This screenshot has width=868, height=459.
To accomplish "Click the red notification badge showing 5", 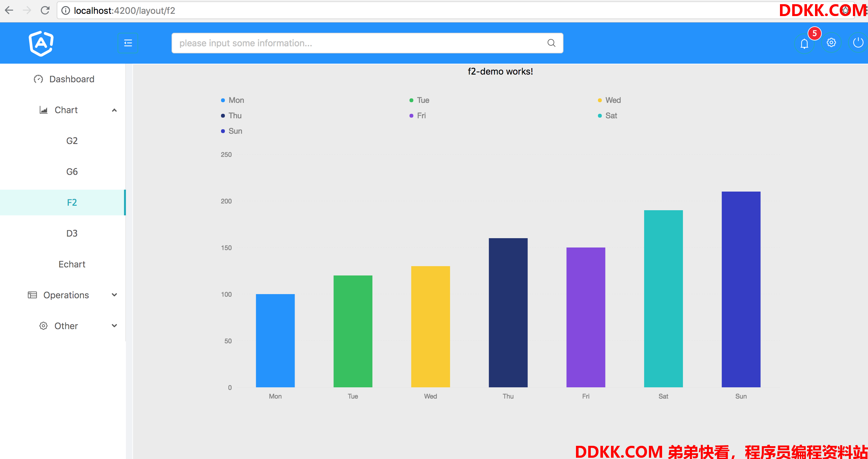I will [814, 33].
